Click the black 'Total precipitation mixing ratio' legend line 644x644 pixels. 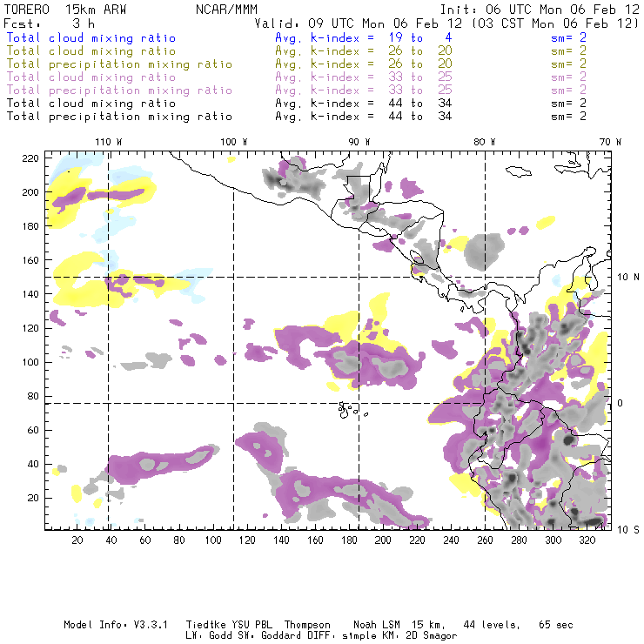tap(119, 117)
